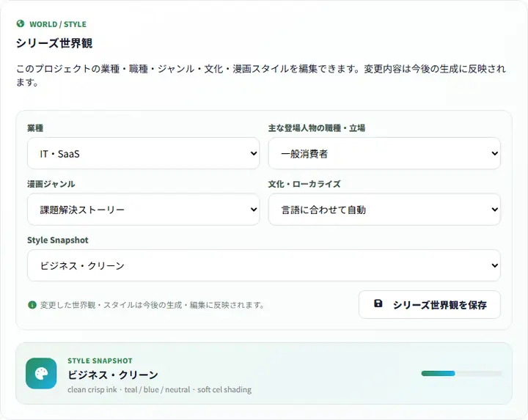Click the 業種 field label

pos(35,128)
